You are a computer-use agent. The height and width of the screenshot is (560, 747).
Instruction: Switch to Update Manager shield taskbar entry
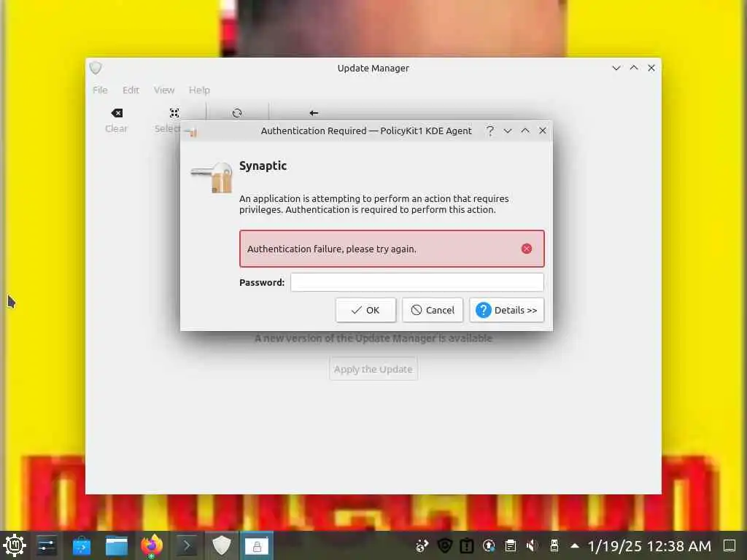coord(221,545)
